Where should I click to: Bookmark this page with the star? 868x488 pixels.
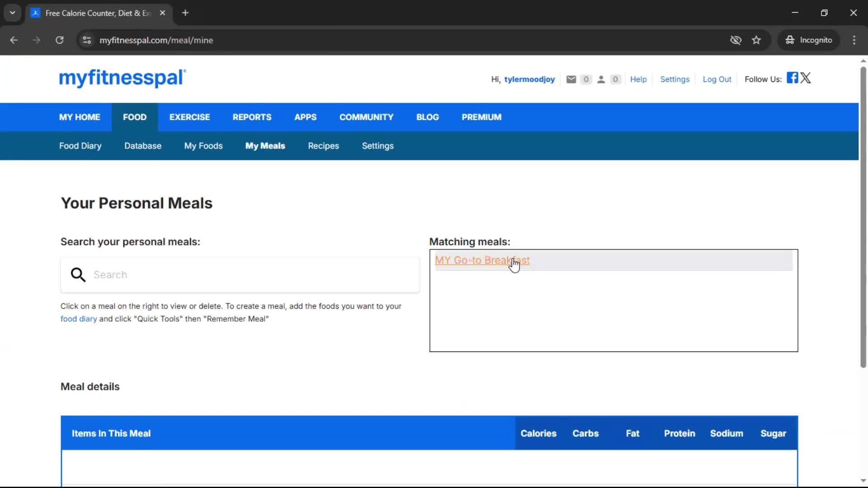[x=756, y=40]
